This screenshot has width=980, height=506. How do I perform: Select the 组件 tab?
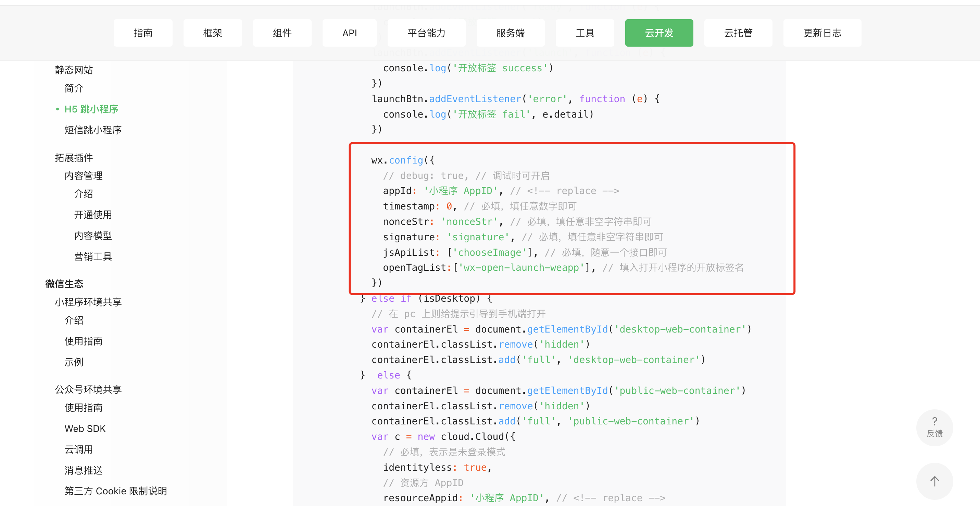click(282, 33)
